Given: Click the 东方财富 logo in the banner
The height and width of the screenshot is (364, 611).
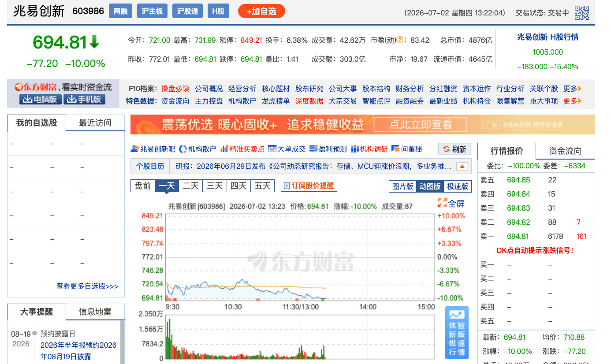Looking at the screenshot, I should 37,87.
